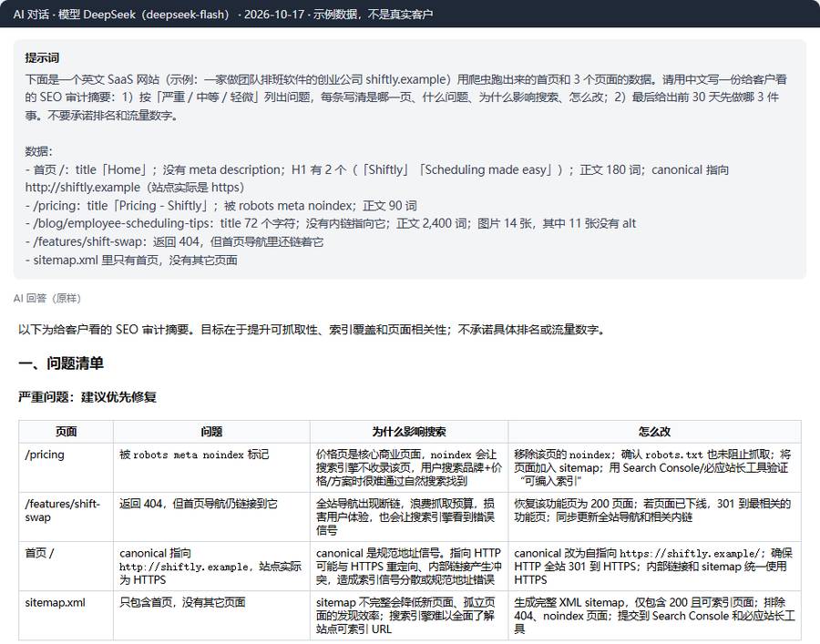Click the fix cell '移除该页的 noindex'
820x644 pixels.
tap(654, 467)
